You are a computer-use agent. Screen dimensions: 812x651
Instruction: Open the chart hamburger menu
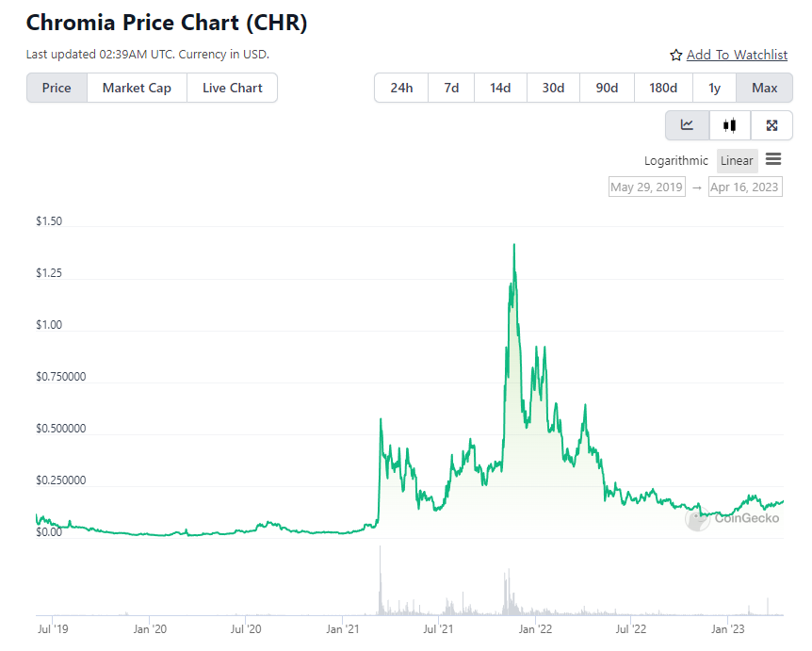(x=773, y=160)
